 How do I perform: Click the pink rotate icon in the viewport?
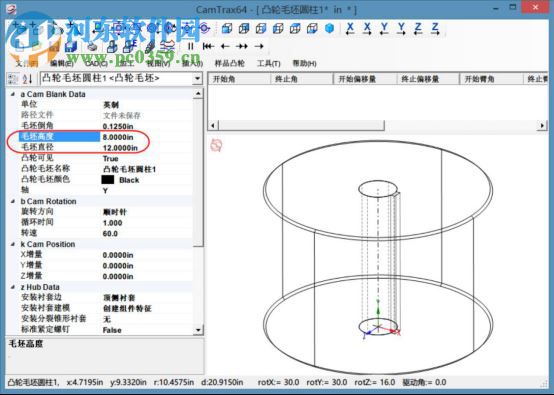click(216, 145)
